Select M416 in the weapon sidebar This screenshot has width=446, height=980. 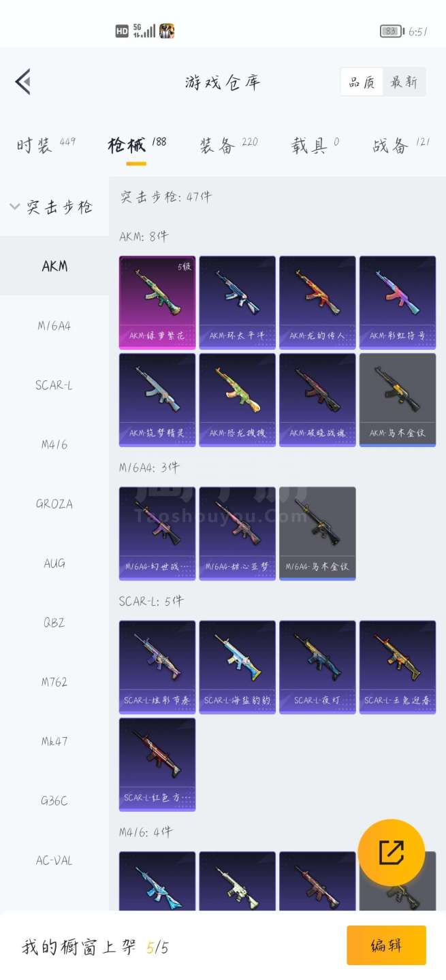[x=54, y=444]
